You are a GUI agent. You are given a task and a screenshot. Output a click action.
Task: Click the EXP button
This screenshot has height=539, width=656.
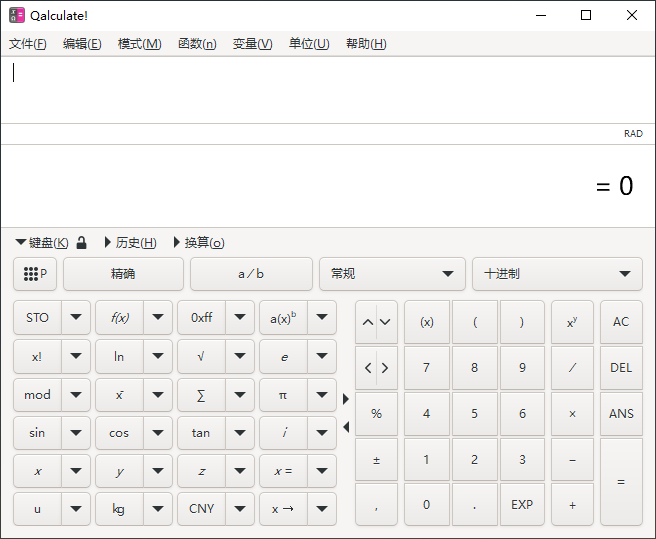pyautogui.click(x=522, y=505)
